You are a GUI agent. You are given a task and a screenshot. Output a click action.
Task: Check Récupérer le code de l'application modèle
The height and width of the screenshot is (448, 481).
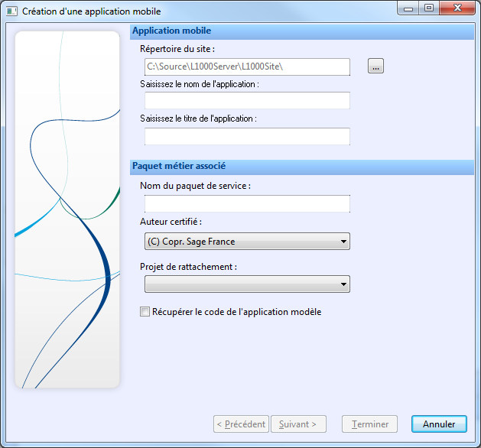pos(145,312)
